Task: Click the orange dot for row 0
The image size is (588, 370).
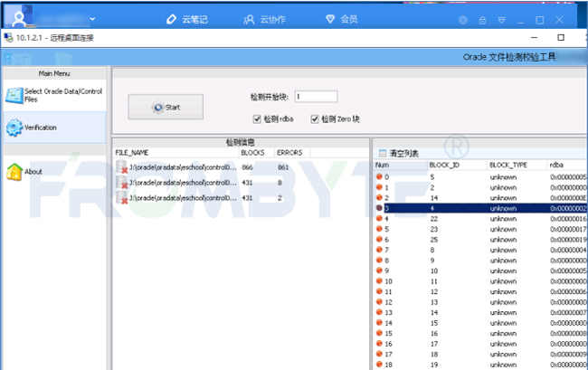Action: [x=379, y=176]
